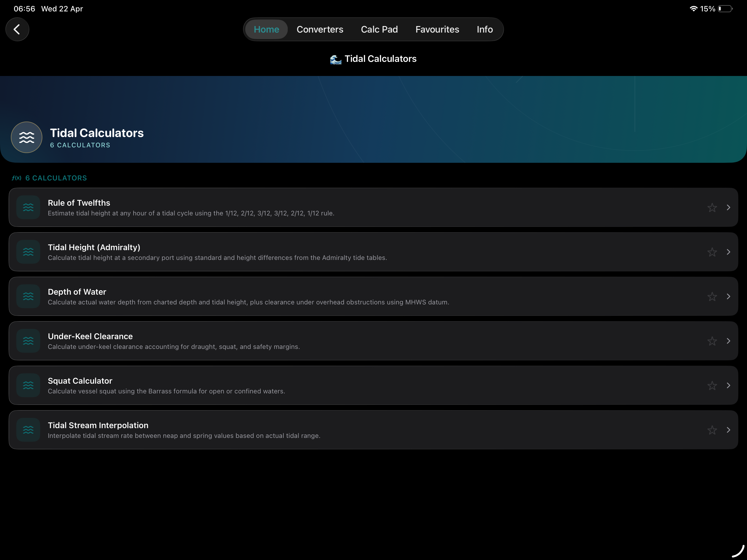Click the wave emoji in page title

tap(335, 59)
